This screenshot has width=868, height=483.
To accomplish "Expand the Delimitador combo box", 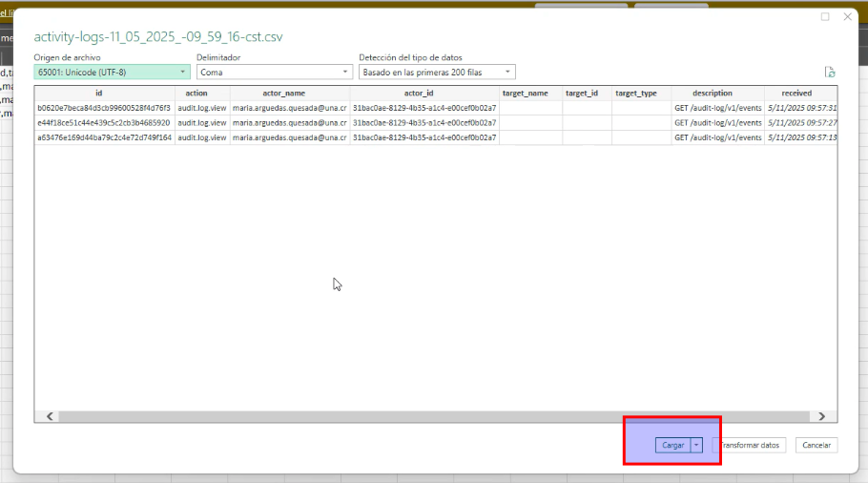I will 275,73.
